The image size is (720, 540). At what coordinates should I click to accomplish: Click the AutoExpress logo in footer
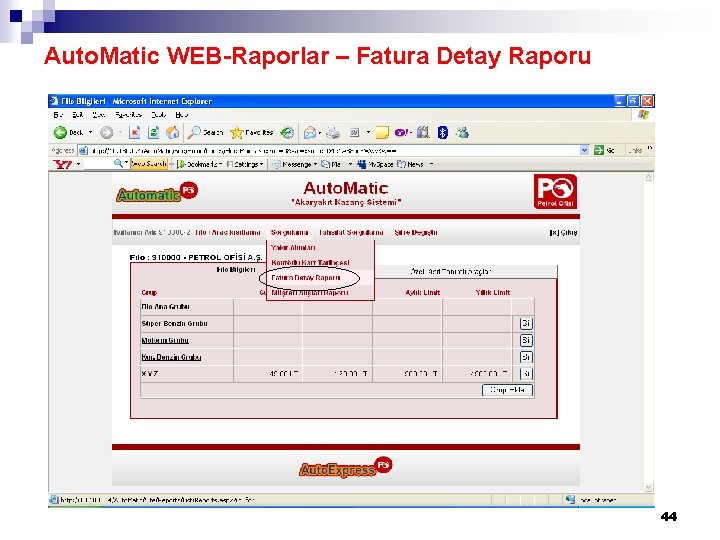pos(345,467)
